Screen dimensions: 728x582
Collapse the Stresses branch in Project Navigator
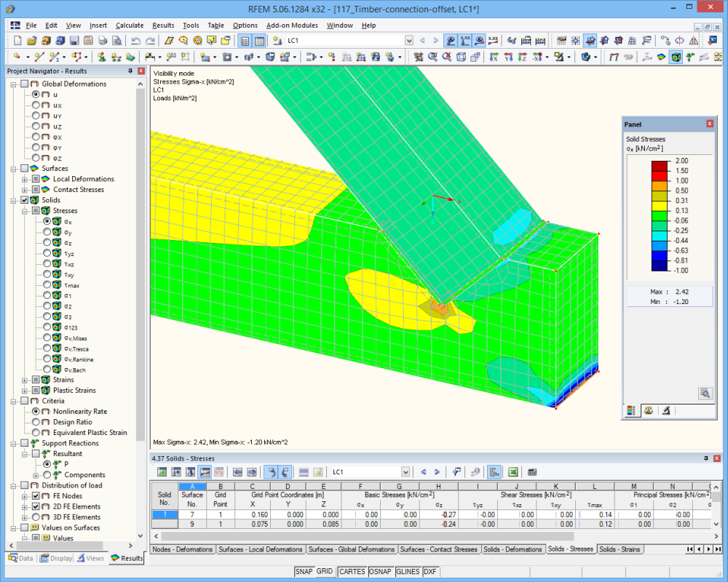point(24,210)
